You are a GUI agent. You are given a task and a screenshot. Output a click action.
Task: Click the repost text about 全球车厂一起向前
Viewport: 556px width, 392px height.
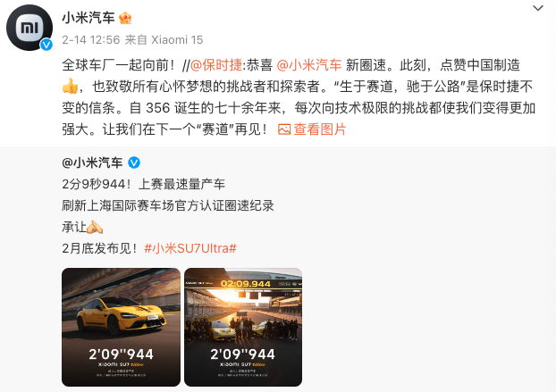point(119,65)
